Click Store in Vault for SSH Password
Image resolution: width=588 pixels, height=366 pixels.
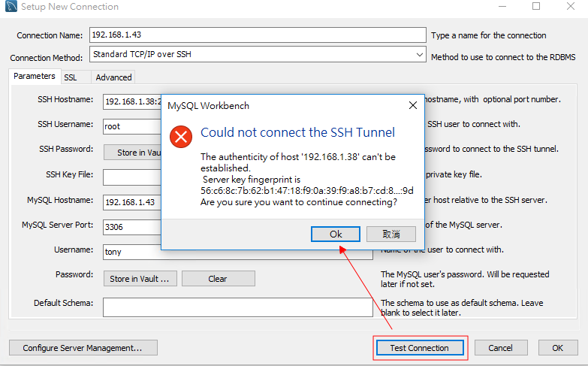[132, 153]
